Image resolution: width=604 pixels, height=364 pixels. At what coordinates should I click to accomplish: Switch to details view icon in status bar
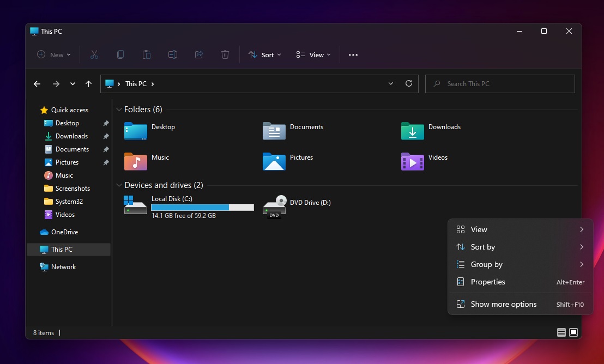coord(561,332)
